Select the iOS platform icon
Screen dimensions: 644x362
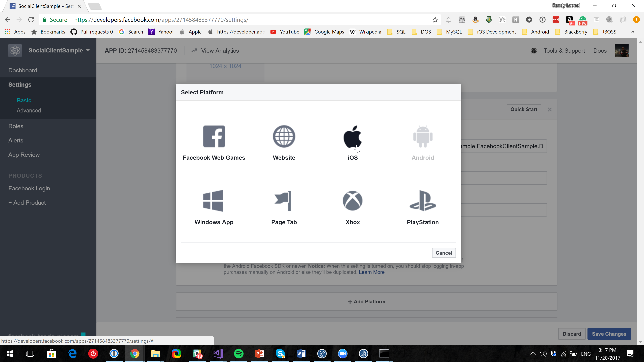(353, 137)
